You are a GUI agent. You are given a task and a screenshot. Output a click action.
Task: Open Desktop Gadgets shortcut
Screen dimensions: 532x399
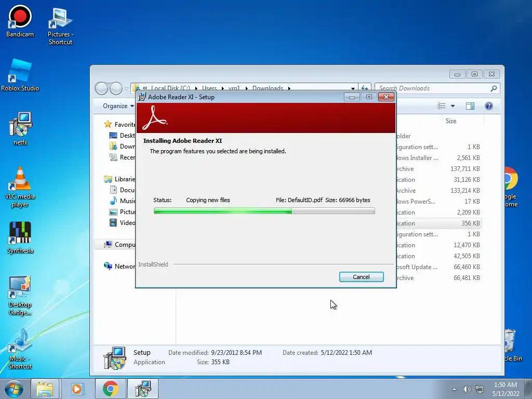pyautogui.click(x=20, y=296)
